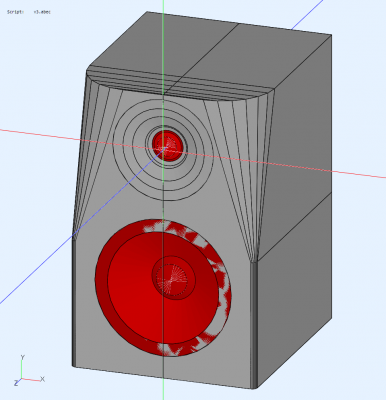Click the green vertical axis line above cabinet
The width and height of the screenshot is (386, 400).
click(163, 7)
